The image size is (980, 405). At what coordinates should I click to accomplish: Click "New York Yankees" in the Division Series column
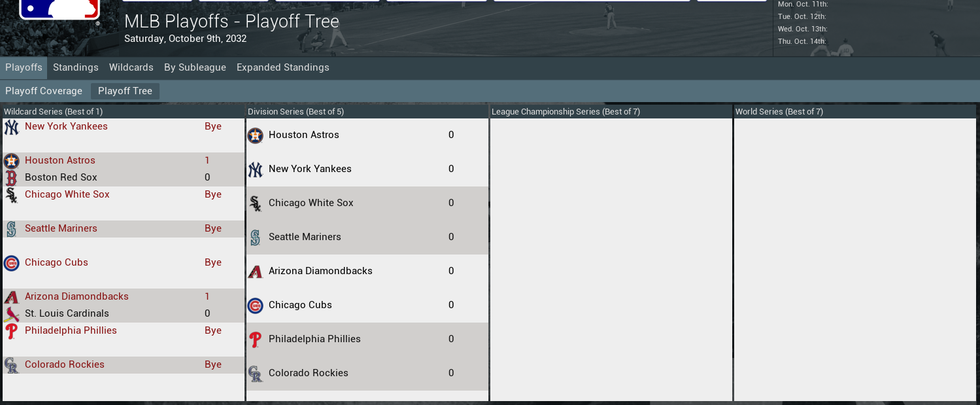tap(310, 169)
